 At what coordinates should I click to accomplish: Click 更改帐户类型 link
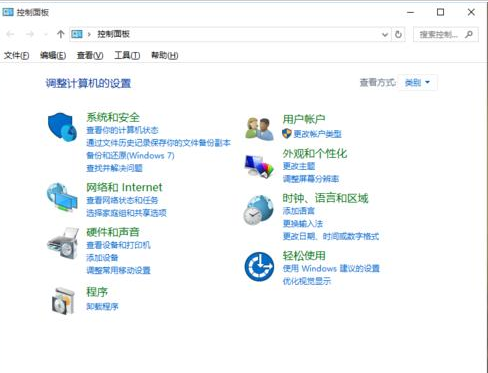click(x=317, y=134)
